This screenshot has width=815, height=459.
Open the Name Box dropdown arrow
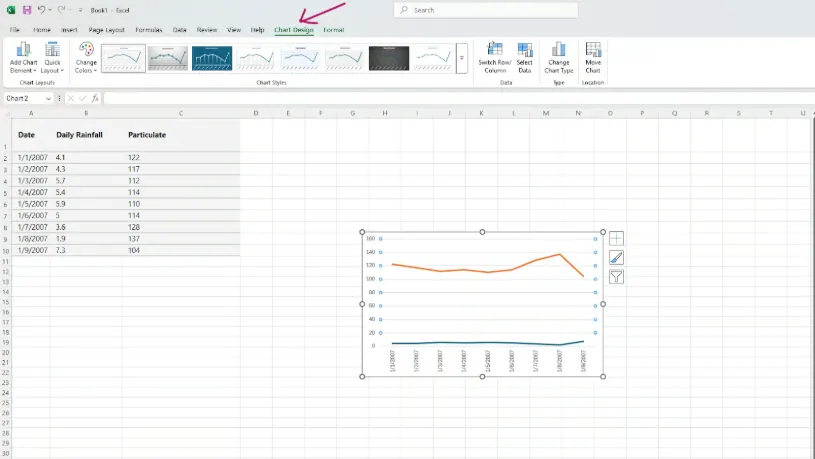click(48, 98)
